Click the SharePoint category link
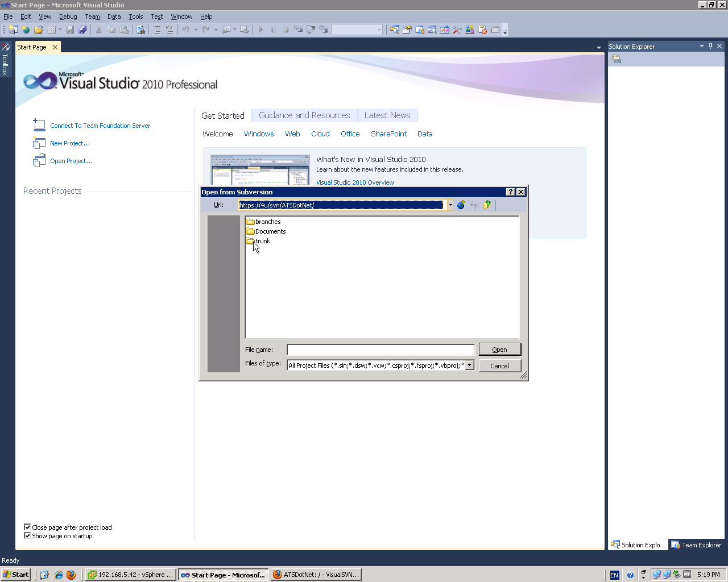728x582 pixels. 388,134
